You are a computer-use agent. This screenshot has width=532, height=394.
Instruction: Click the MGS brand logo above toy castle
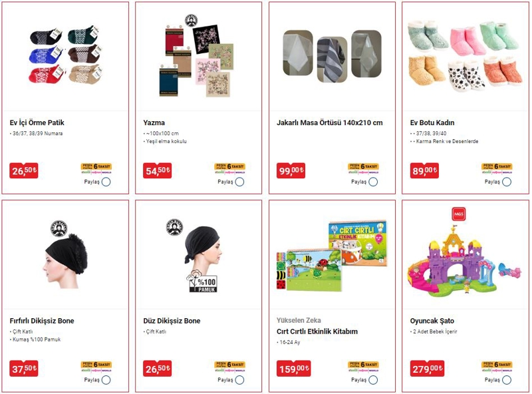tap(458, 214)
